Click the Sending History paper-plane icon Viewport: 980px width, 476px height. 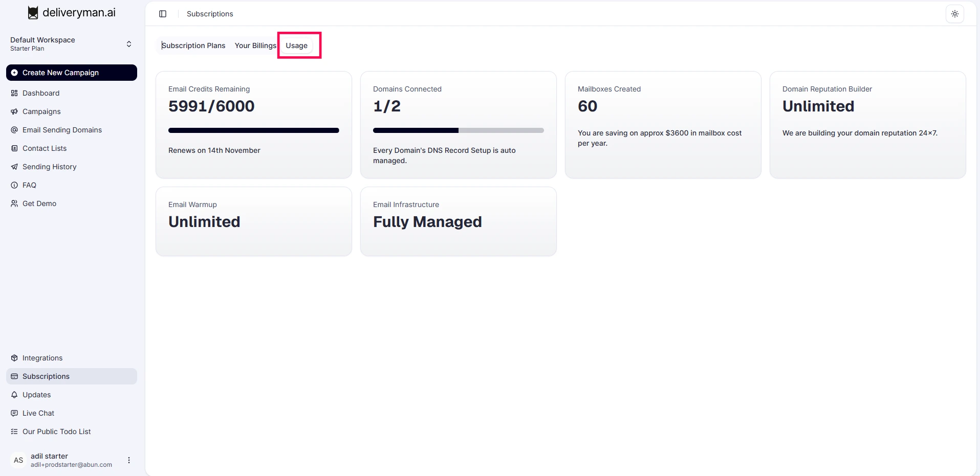14,167
